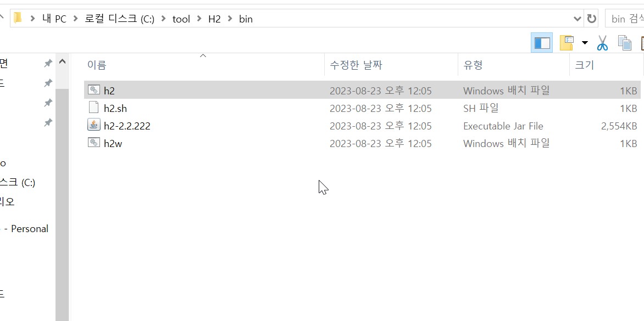Click SH 파일 type cell
Image resolution: width=644 pixels, height=321 pixels.
(481, 108)
